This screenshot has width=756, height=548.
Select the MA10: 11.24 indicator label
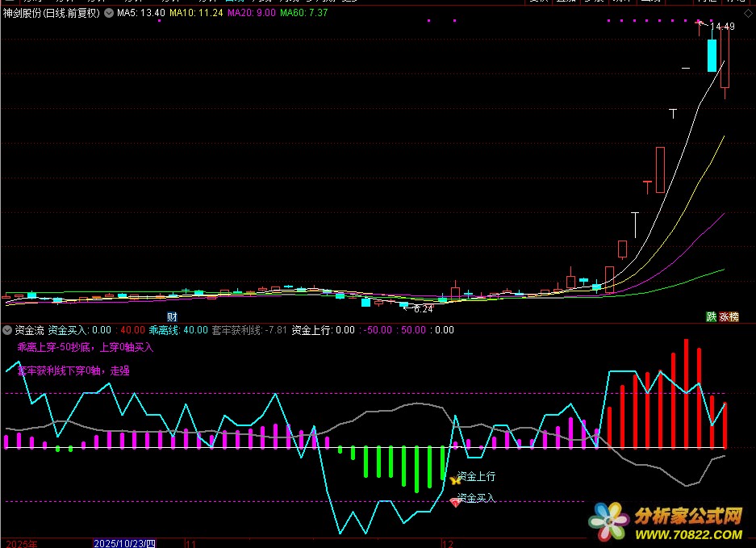point(196,13)
